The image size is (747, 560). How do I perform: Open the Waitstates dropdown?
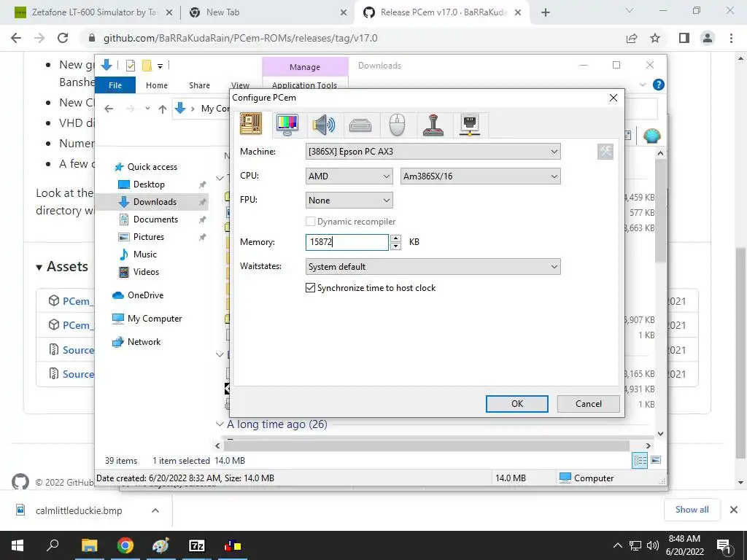click(433, 267)
